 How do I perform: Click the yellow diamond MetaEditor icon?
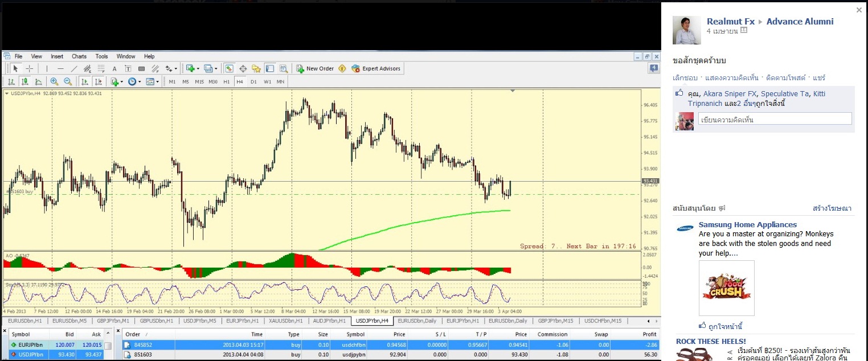pos(342,68)
